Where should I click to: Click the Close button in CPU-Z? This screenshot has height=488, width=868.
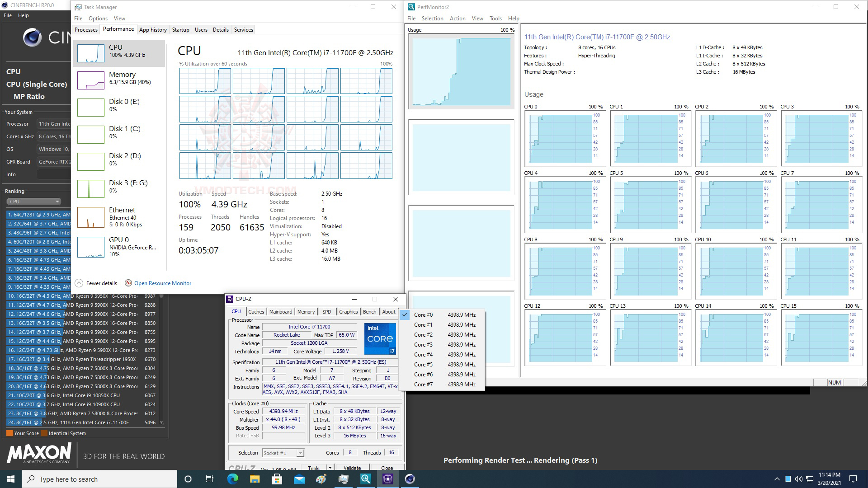pos(387,468)
